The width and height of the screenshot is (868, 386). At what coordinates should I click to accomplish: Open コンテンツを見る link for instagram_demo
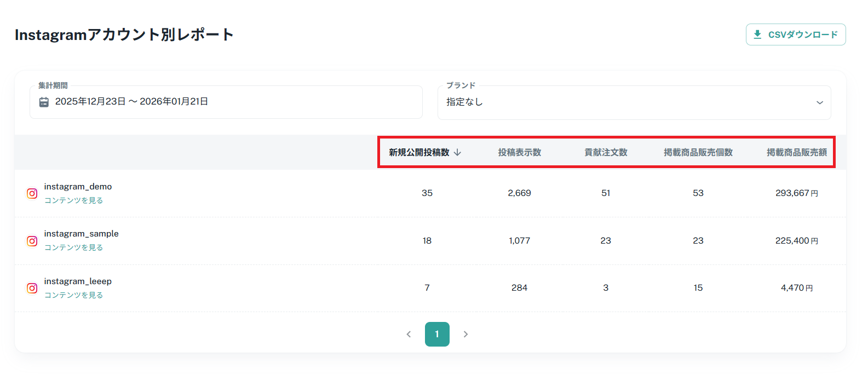coord(73,200)
